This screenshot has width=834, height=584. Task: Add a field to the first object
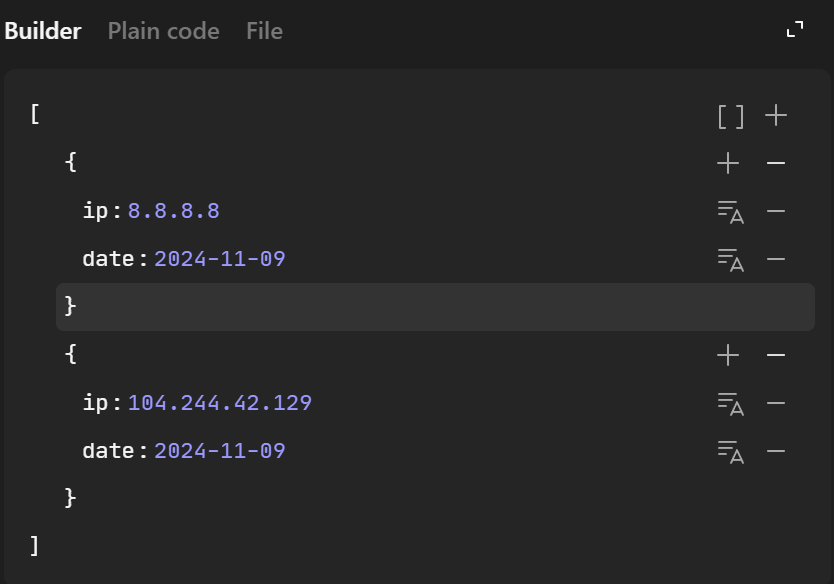(x=728, y=163)
